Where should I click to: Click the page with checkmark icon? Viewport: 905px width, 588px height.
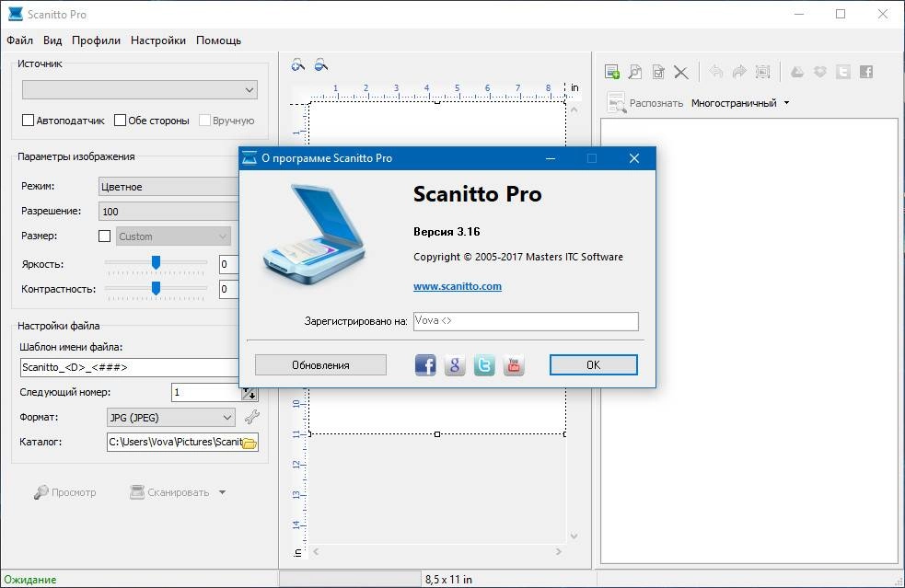point(658,72)
